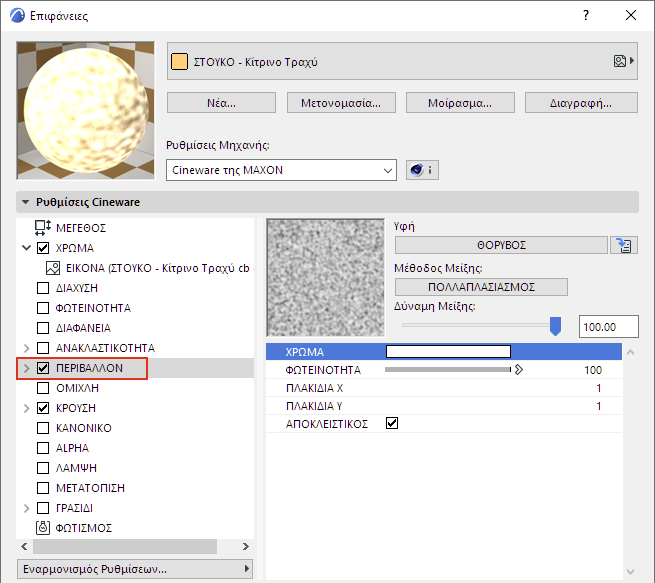Close the Επιφάνειες dialog
This screenshot has width=655, height=583.
pyautogui.click(x=631, y=15)
